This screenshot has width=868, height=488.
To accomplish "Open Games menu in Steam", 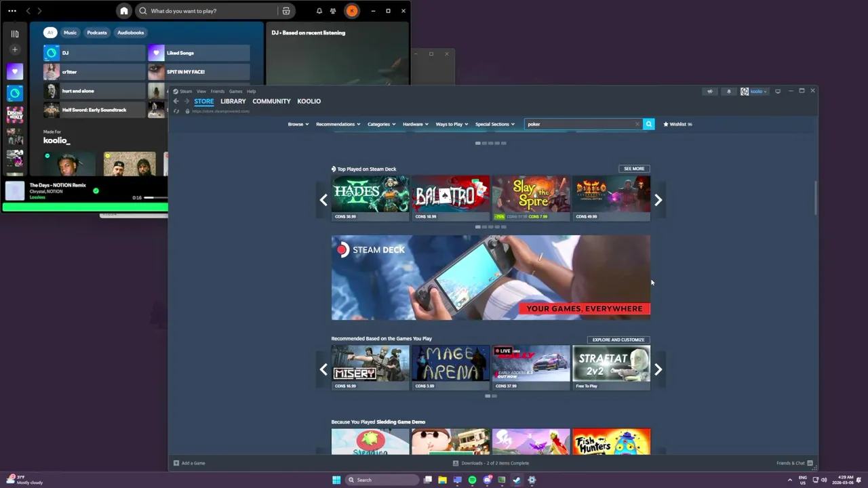I will point(235,91).
